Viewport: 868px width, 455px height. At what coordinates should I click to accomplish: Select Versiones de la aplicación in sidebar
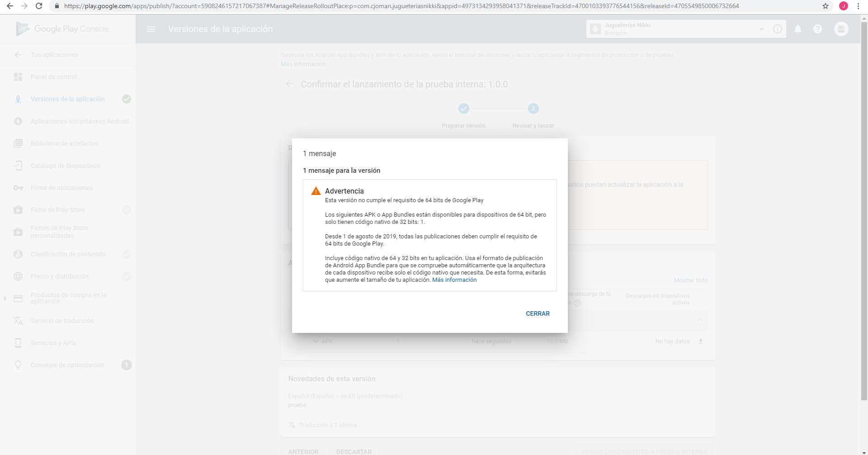[x=68, y=99]
